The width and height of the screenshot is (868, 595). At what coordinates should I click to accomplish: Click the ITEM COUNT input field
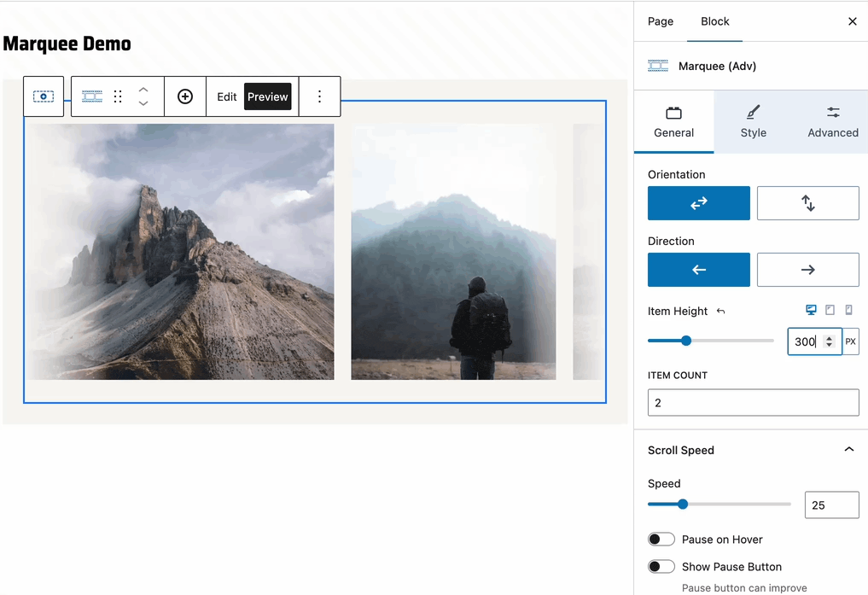[x=753, y=403]
